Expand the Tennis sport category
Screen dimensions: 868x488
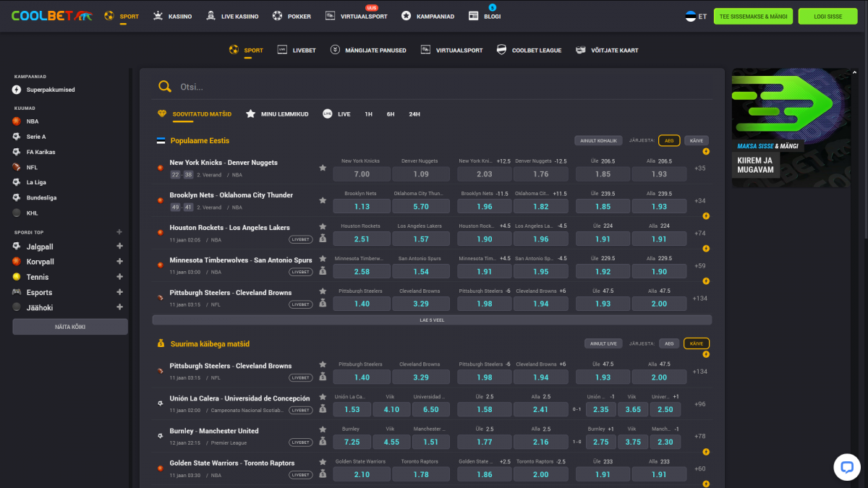tap(119, 277)
